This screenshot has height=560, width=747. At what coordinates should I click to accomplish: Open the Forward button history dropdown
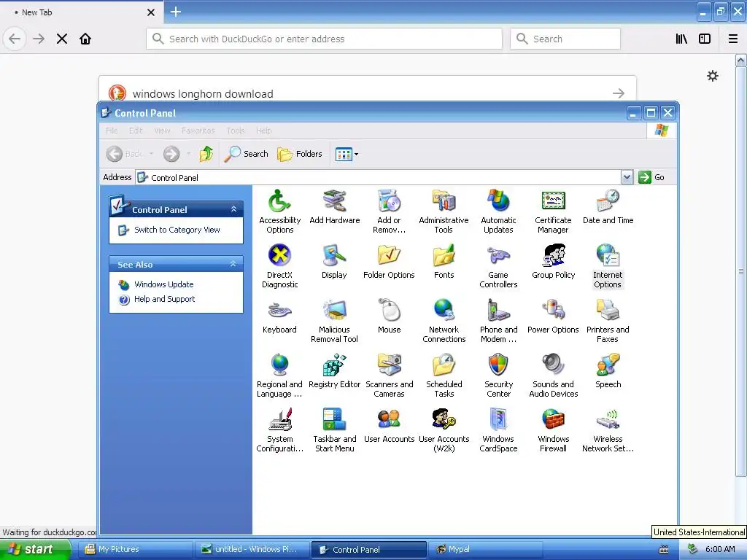click(x=189, y=153)
